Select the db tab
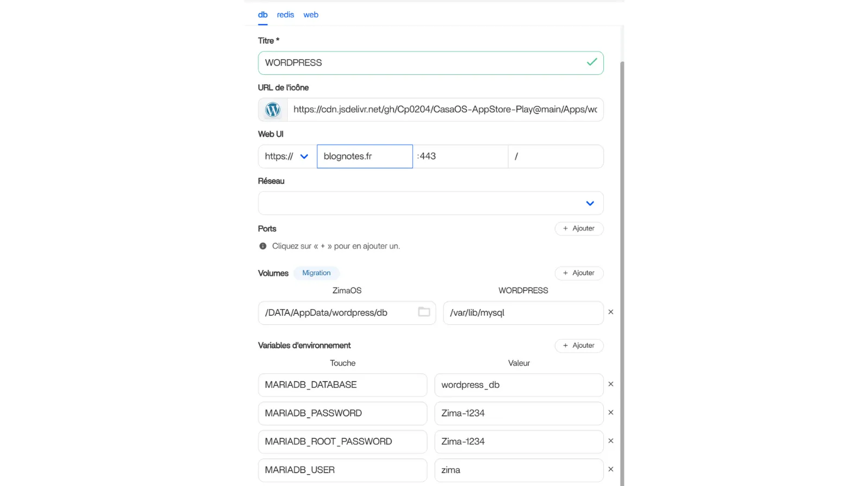 click(x=263, y=15)
